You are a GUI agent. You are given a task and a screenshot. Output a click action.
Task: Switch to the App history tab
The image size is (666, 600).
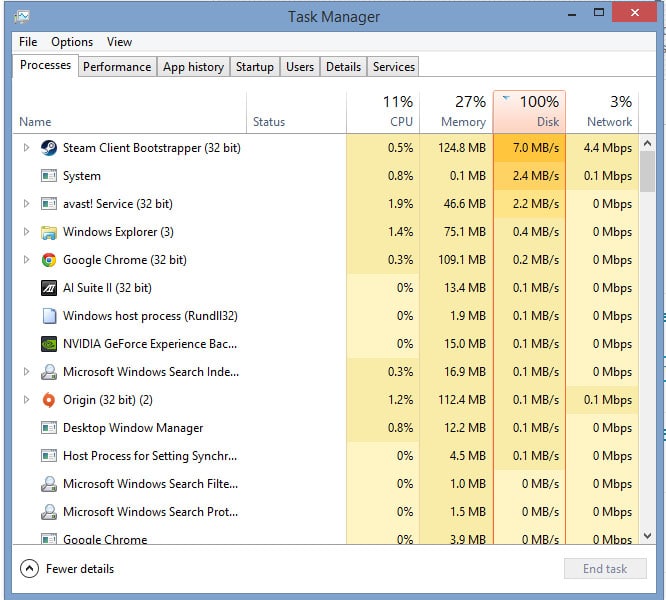pos(193,67)
